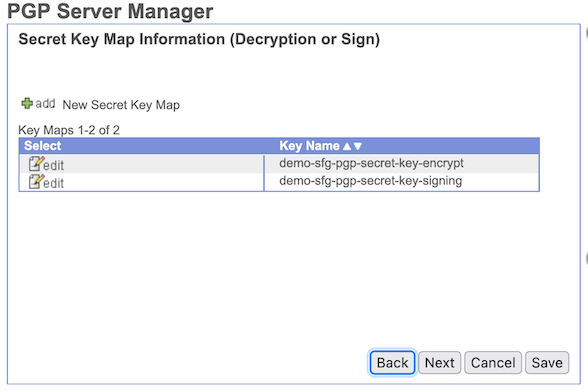This screenshot has width=588, height=392.
Task: Open edit icon for demo-sfg-pgp-secret-key-signing
Action: pos(36,182)
